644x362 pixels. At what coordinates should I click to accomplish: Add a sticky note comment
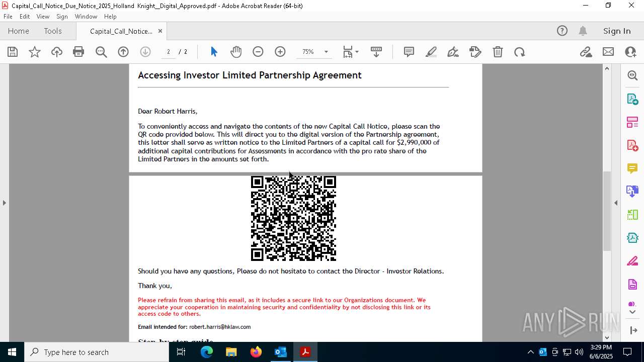tap(409, 52)
